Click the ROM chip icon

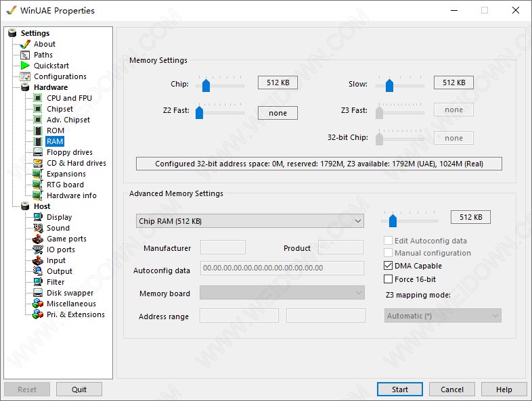(x=38, y=131)
